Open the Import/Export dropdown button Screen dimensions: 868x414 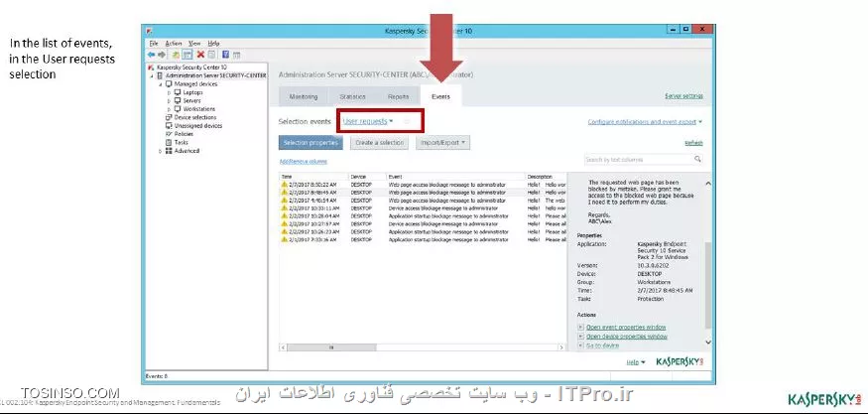click(x=442, y=143)
